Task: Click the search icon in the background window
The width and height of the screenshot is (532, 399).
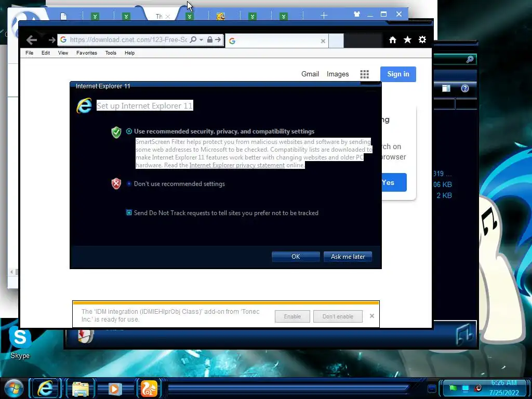Action: 470,59
